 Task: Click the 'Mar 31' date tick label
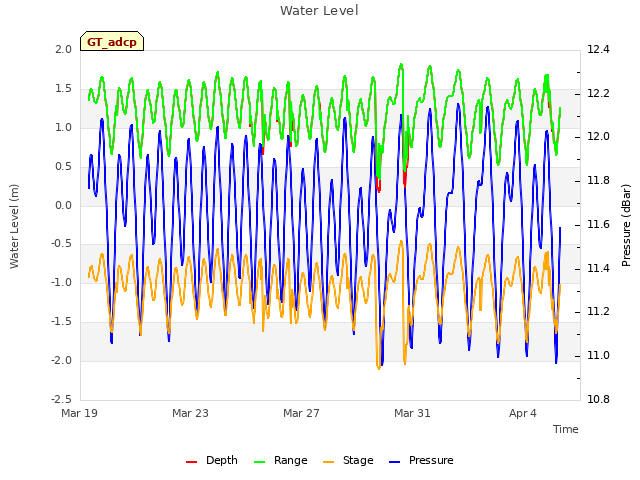click(412, 413)
